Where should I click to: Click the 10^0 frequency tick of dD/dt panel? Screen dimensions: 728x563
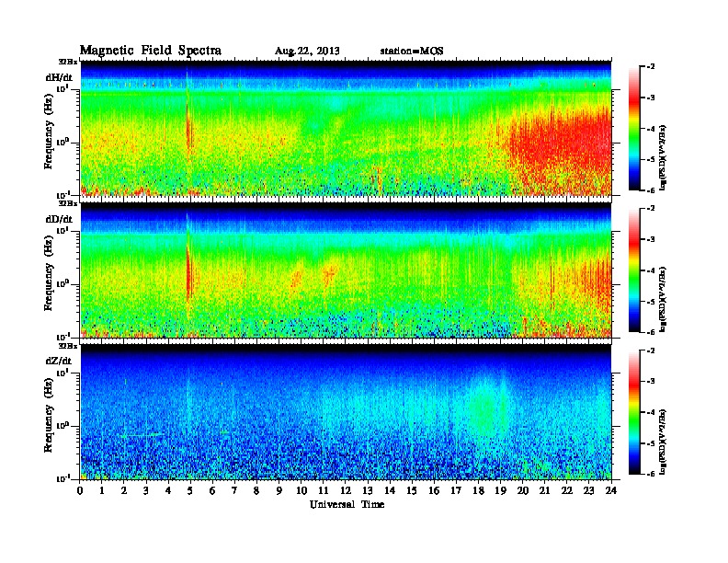coord(63,283)
